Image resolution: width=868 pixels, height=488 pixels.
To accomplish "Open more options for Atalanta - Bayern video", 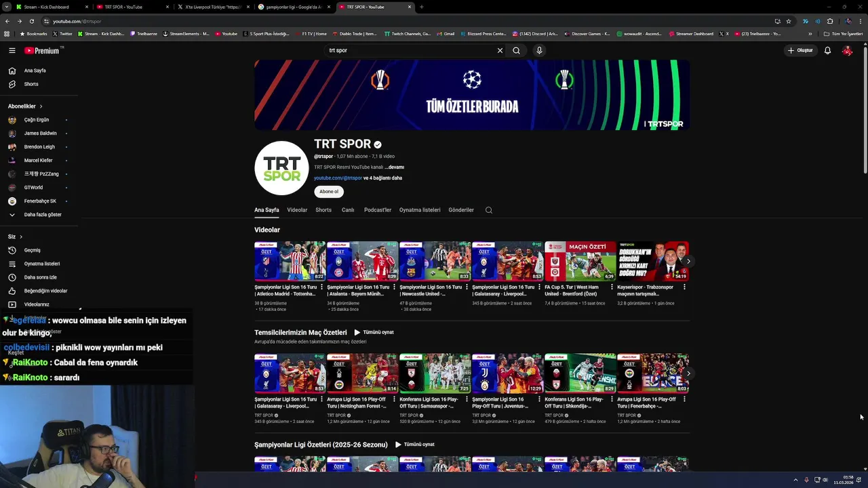I will 394,287.
